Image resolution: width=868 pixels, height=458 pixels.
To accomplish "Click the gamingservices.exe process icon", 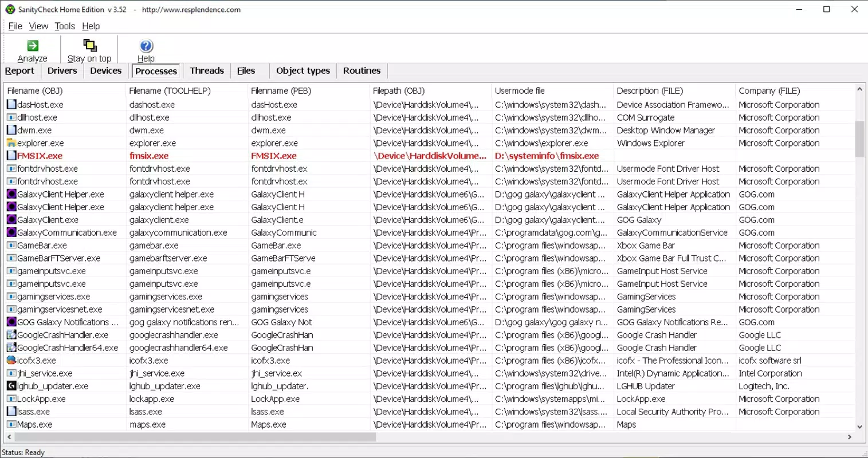I will pos(11,296).
